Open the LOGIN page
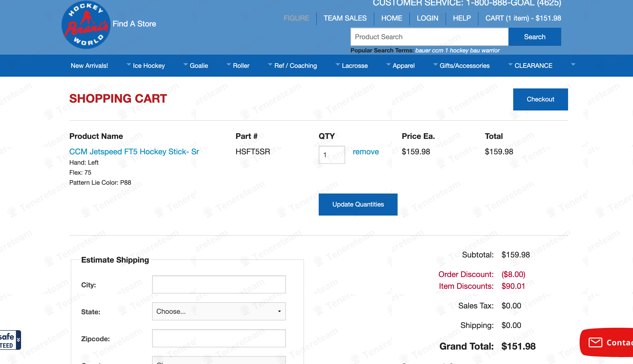The width and height of the screenshot is (633, 364). point(427,18)
